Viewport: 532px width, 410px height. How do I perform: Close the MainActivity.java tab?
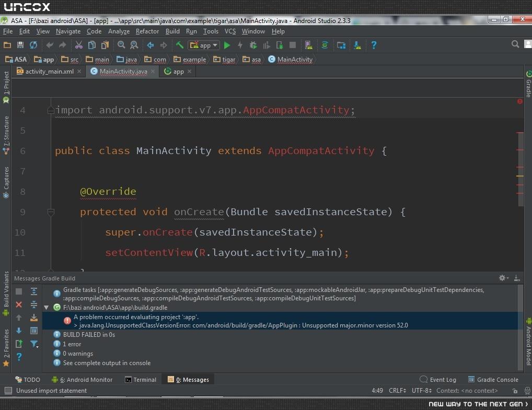[153, 71]
